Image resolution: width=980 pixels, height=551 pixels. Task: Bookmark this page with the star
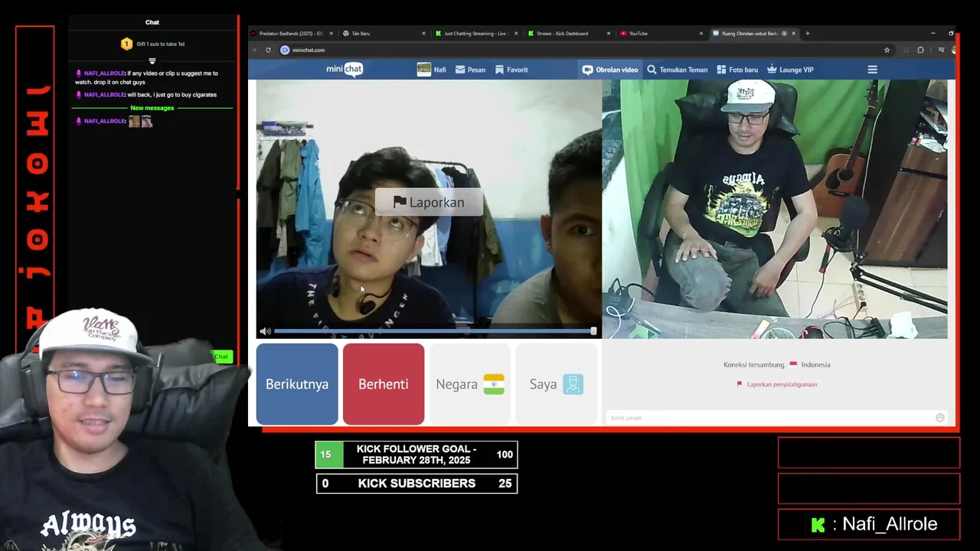887,50
